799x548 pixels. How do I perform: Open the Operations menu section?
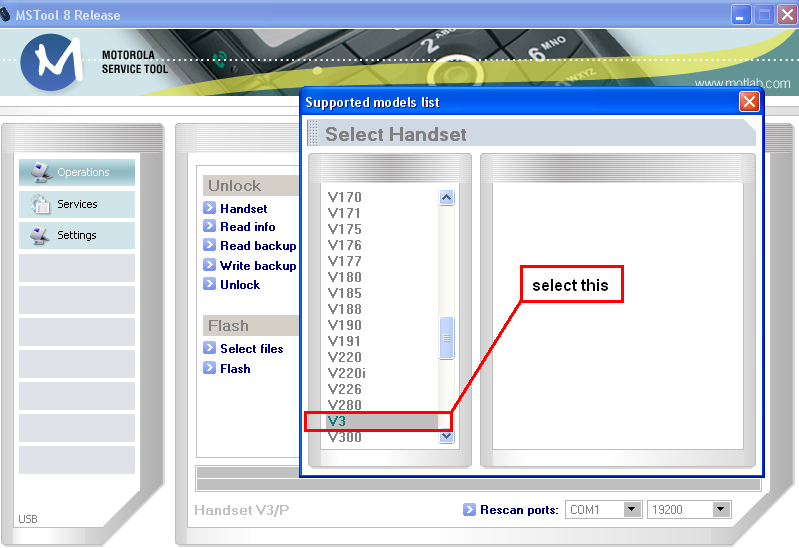[77, 172]
